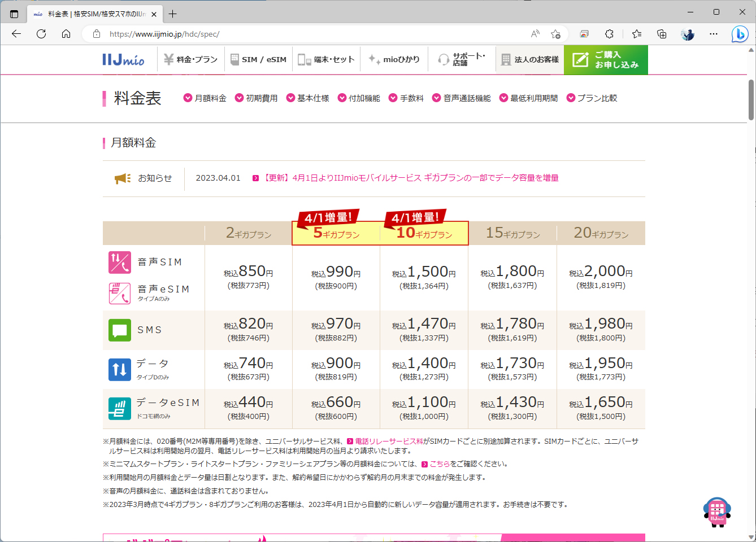Click the page vertical scrollbar thumb
This screenshot has width=756, height=542.
[x=751, y=99]
